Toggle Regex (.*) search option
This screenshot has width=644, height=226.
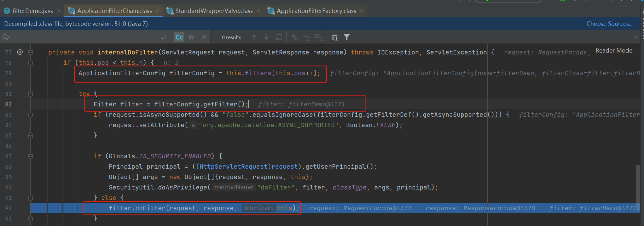click(204, 37)
